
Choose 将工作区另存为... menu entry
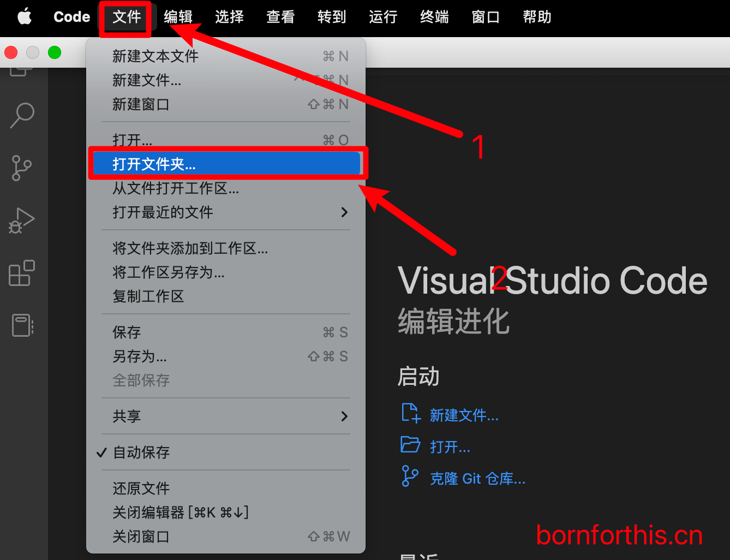point(226,272)
